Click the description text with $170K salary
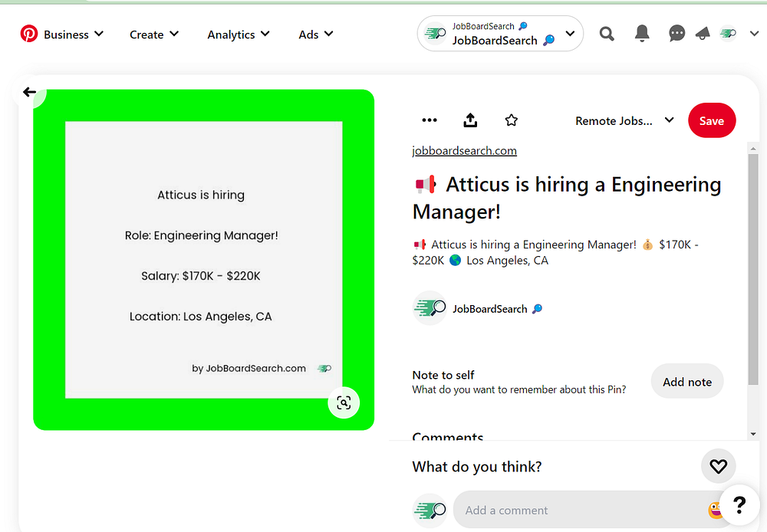Image resolution: width=767 pixels, height=532 pixels. [x=555, y=252]
